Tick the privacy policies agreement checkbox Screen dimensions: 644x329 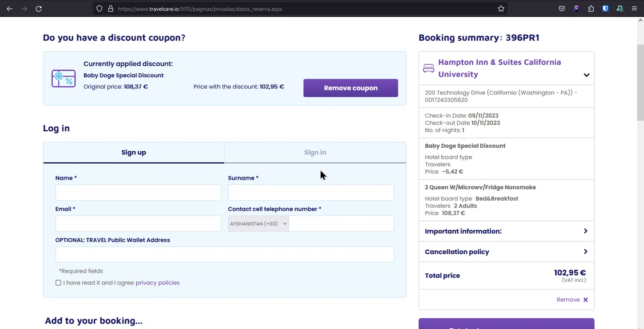[x=58, y=283]
